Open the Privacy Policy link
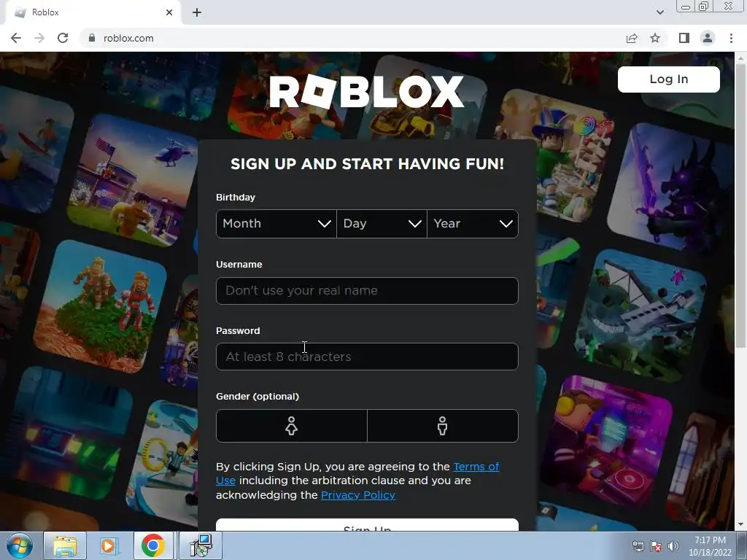The image size is (747, 560). coord(357,495)
